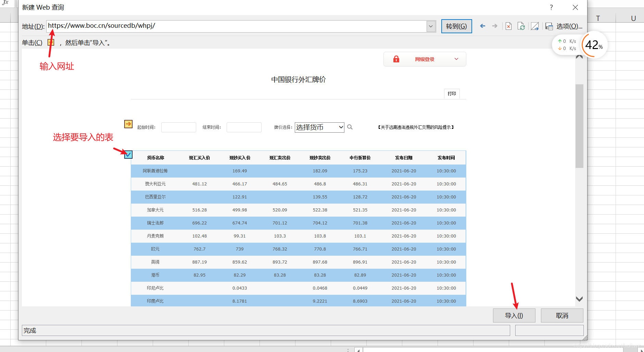
Task: Click the 中国银行外汇牌价 page title
Action: click(x=298, y=80)
